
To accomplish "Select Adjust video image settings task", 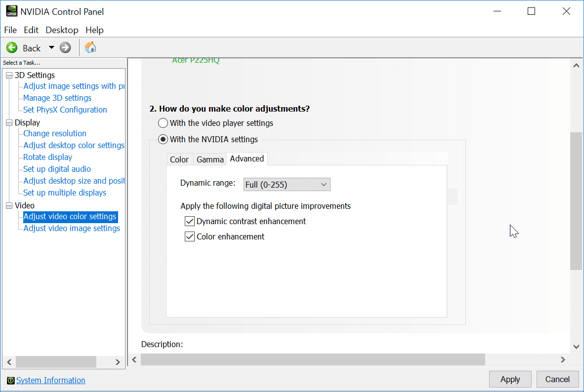I will [71, 228].
